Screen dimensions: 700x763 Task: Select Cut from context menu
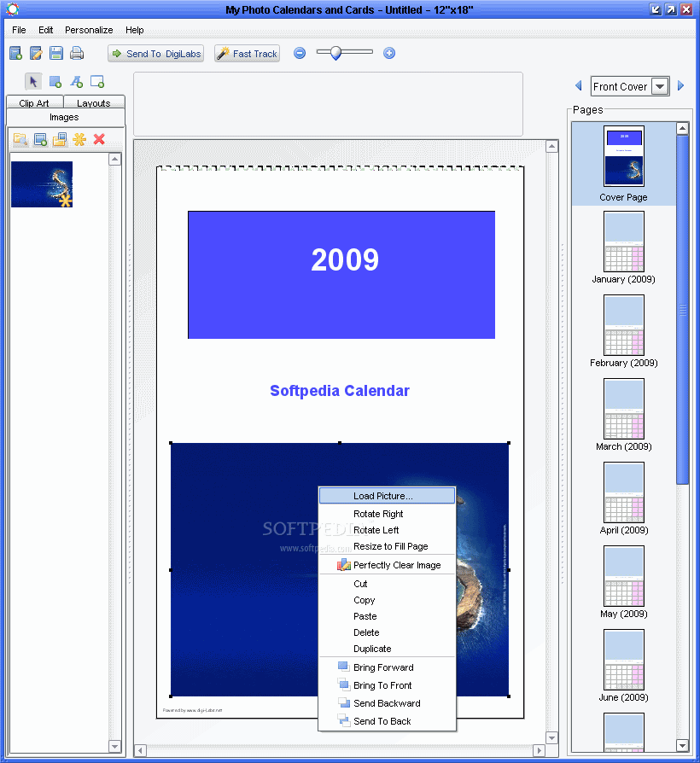coord(387,584)
